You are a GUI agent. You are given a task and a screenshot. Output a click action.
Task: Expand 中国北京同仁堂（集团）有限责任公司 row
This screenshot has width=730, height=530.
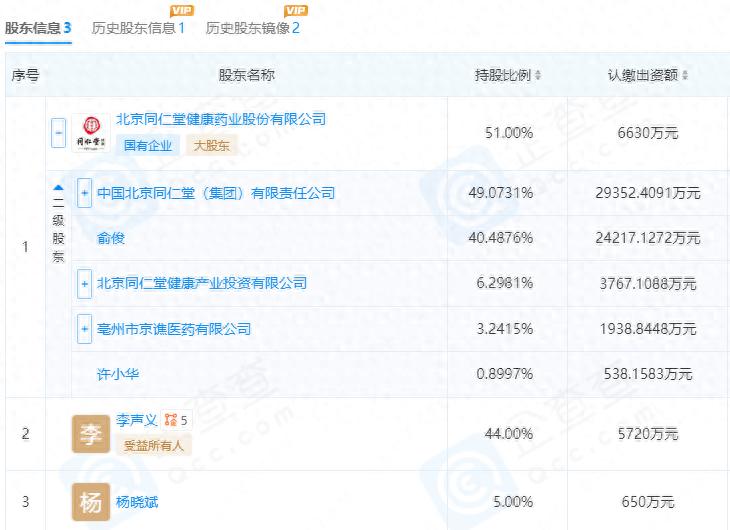tap(84, 192)
